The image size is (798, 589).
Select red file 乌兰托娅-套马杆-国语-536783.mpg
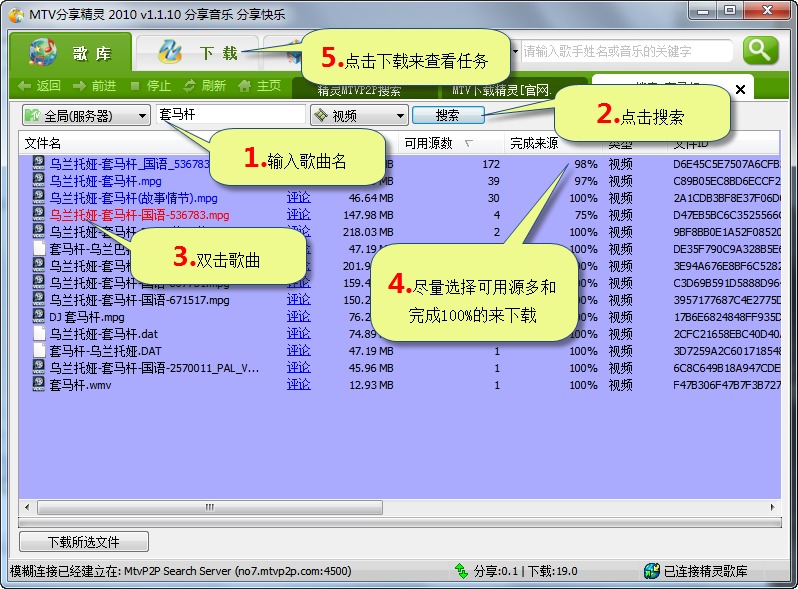click(x=139, y=215)
